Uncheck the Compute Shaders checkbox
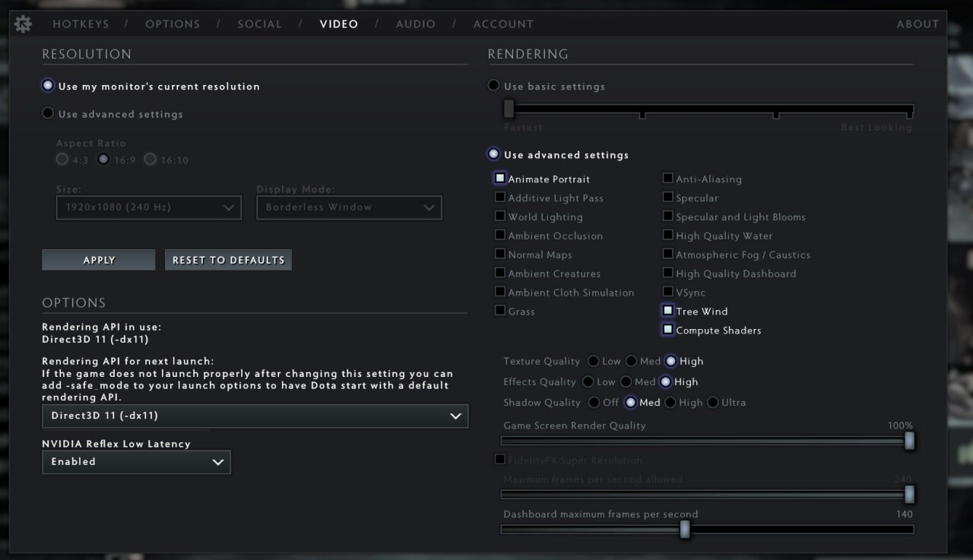973x560 pixels. coord(668,330)
